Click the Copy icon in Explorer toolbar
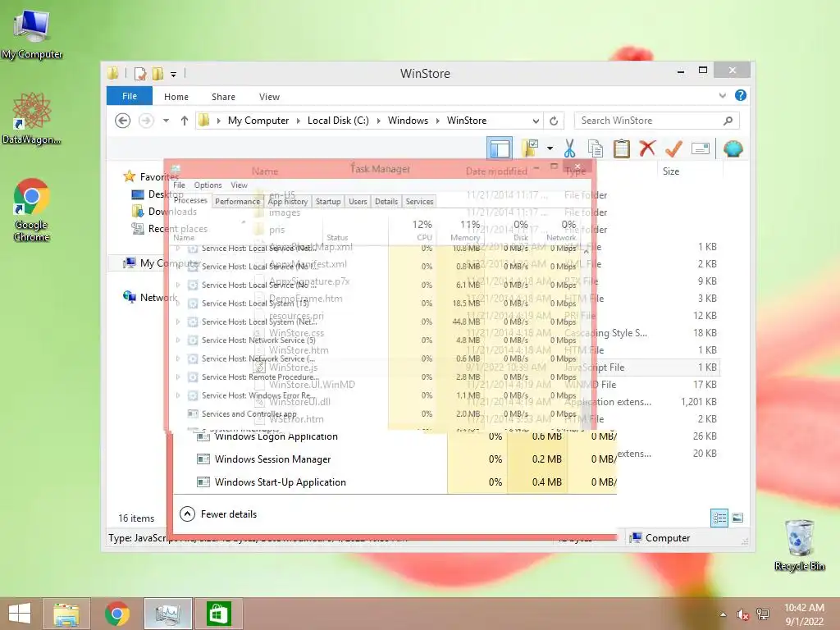The image size is (840, 630). (x=596, y=148)
